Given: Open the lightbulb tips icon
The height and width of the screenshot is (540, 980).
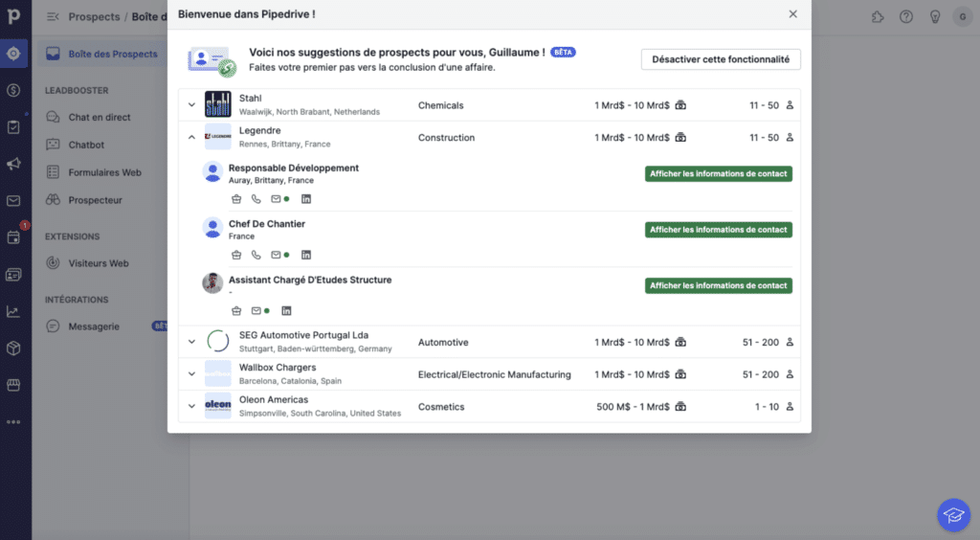Looking at the screenshot, I should [935, 17].
